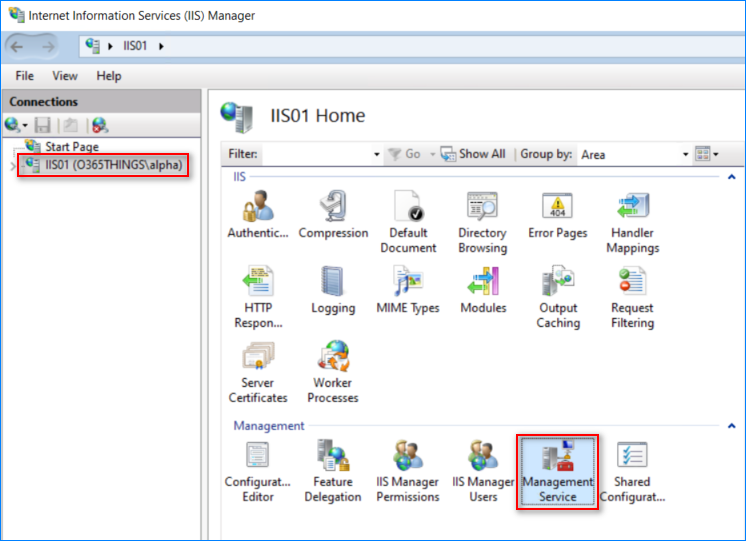Screen dimensions: 746x541
Task: Open the Compression feature
Action: pyautogui.click(x=333, y=214)
